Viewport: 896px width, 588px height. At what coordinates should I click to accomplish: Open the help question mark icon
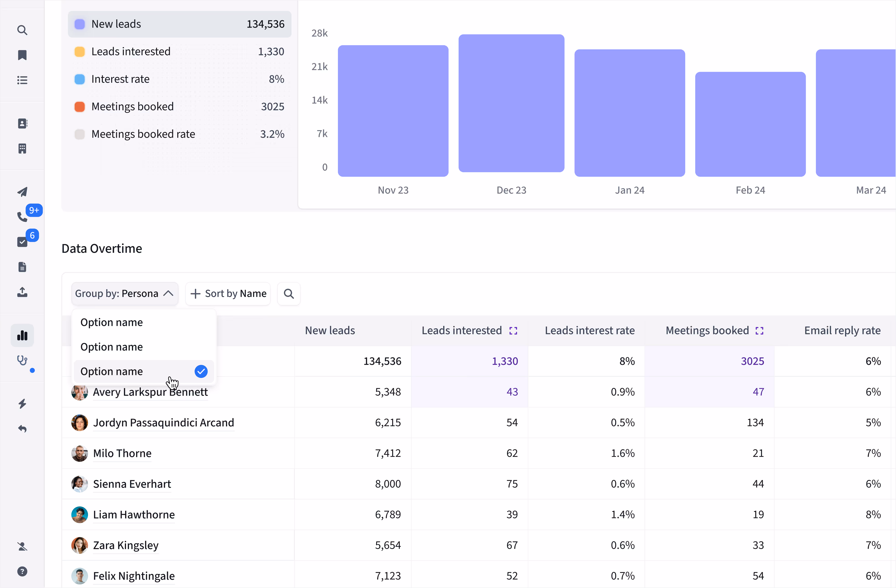22,571
